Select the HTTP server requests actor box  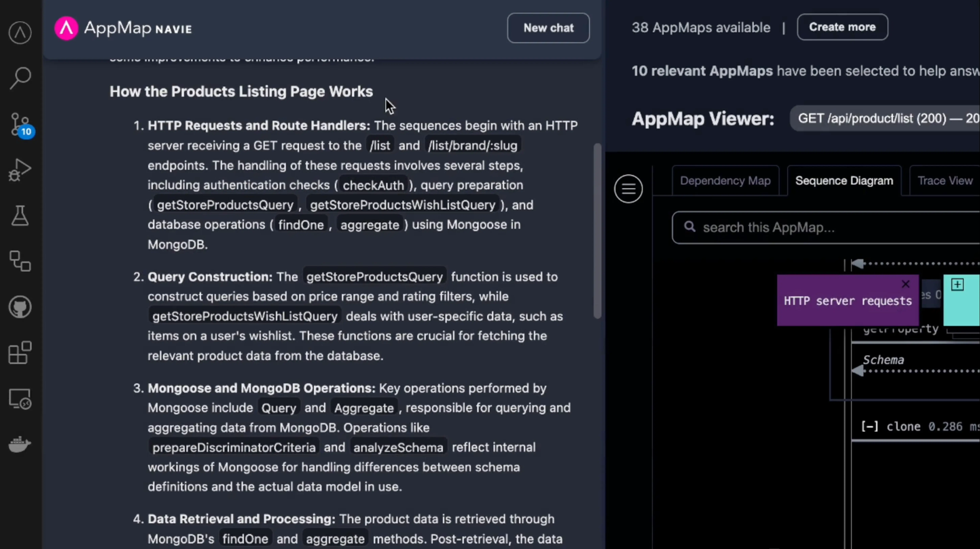(848, 300)
